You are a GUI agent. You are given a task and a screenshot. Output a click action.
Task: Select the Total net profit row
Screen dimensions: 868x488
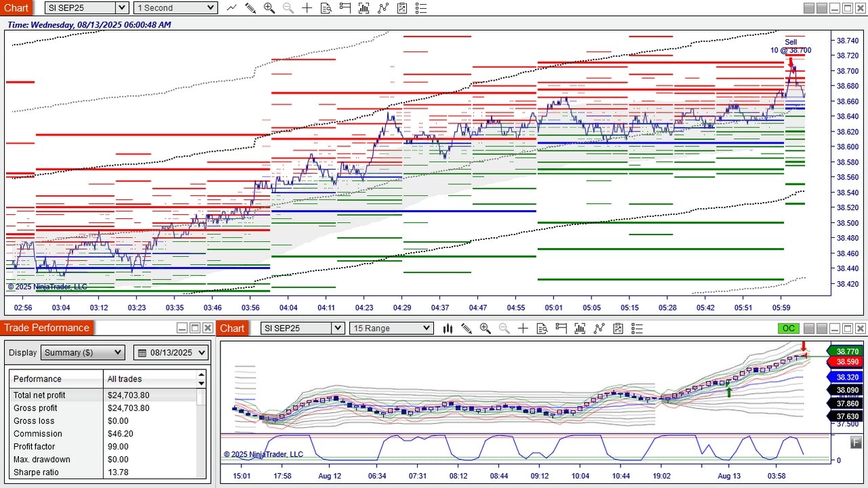pos(103,394)
